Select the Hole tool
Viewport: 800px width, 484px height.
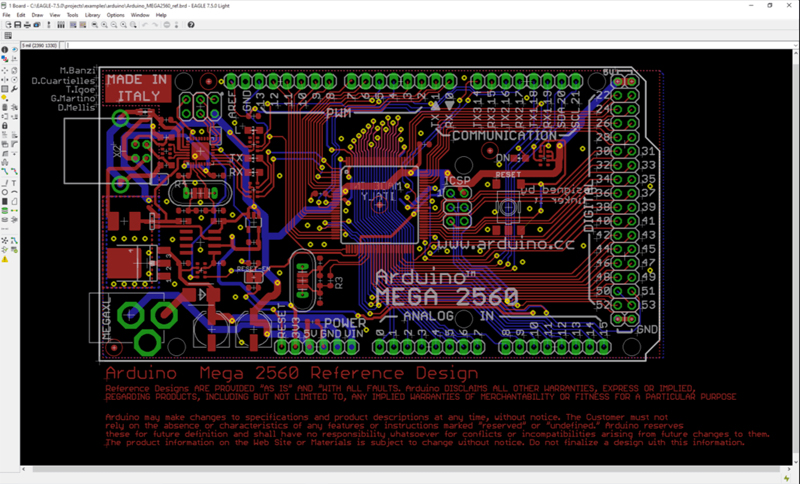click(5, 220)
